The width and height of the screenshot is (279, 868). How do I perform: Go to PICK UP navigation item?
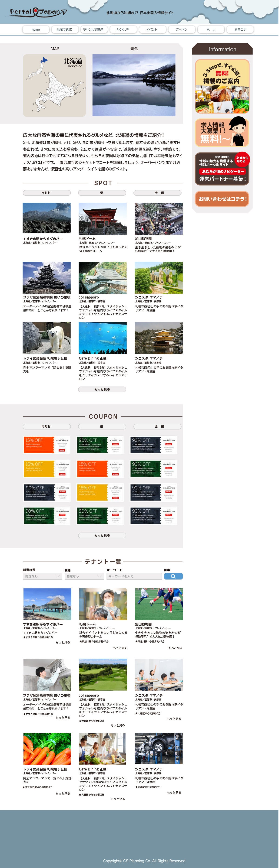[x=123, y=30]
